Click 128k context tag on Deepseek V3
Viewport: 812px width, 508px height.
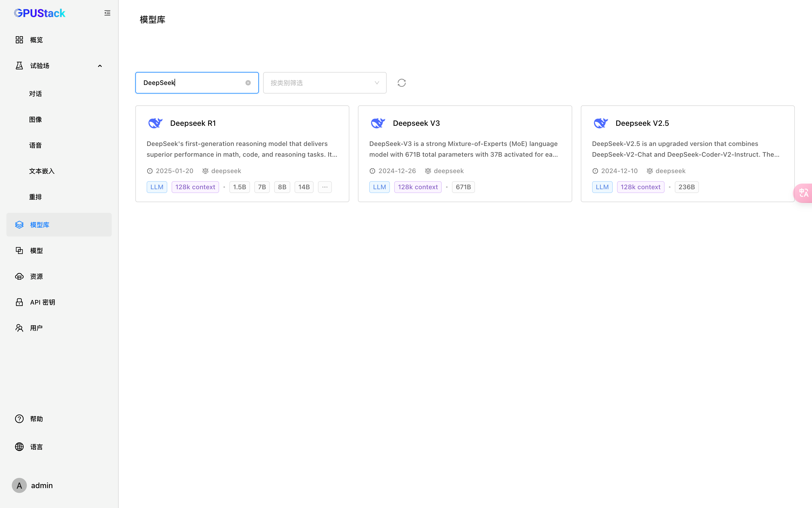[x=418, y=187]
